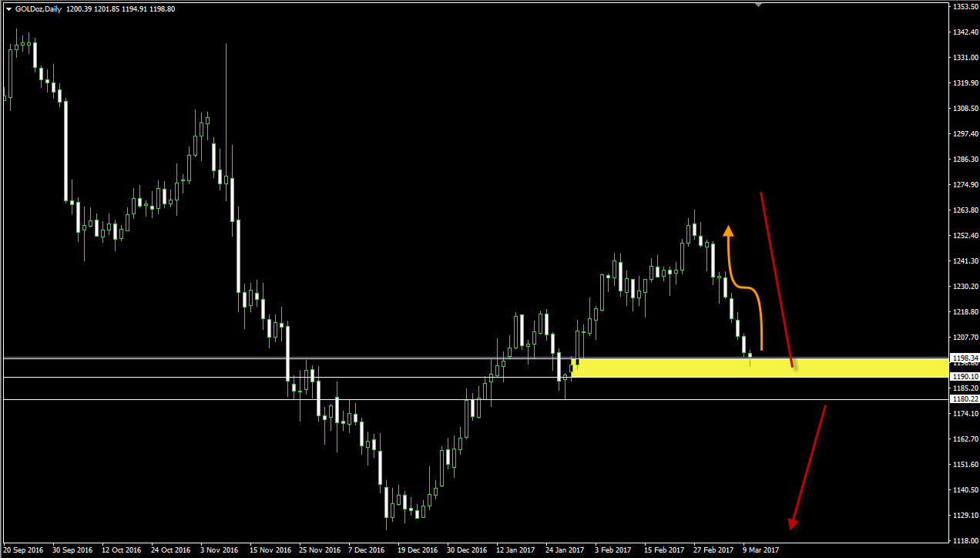Viewport: 980px width, 558px height.
Task: Click the 1180.22 price level label
Action: click(965, 399)
